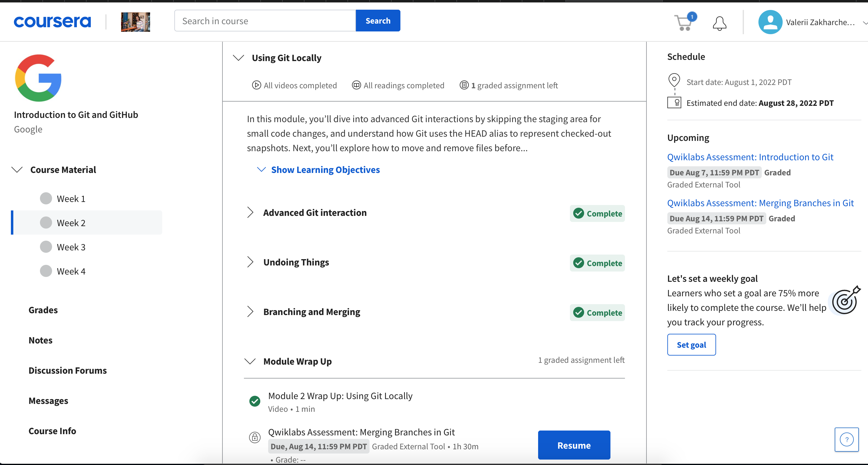
Task: Click the 1 graded assignment left text in Module Wrap Up
Action: pos(581,360)
